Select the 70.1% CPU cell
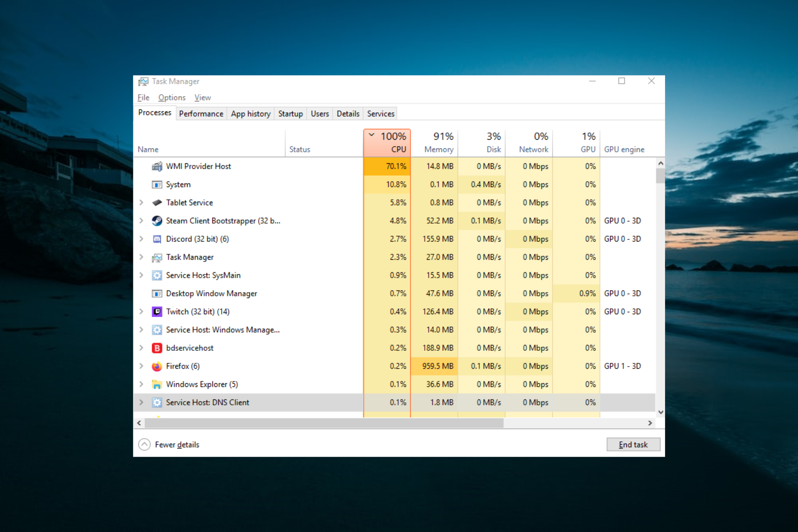The image size is (798, 532). pos(387,166)
